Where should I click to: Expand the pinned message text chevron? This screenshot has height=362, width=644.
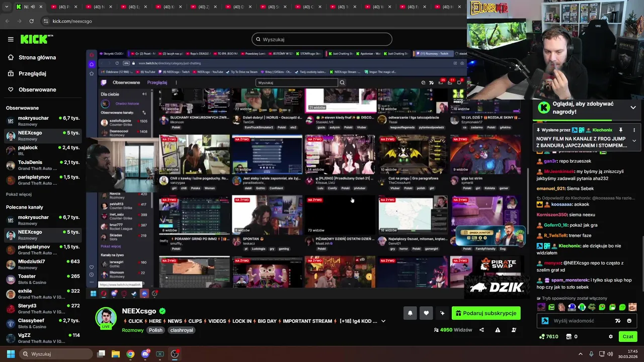click(x=634, y=141)
